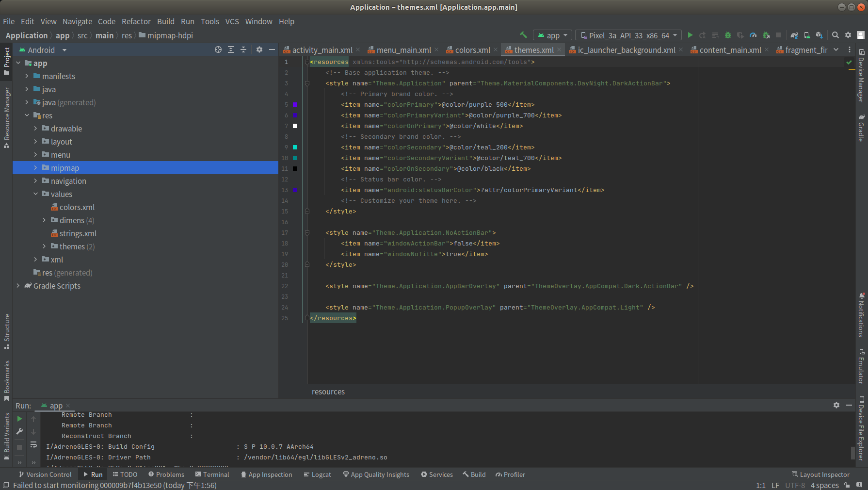Click the read-only lock icon in status bar

847,485
